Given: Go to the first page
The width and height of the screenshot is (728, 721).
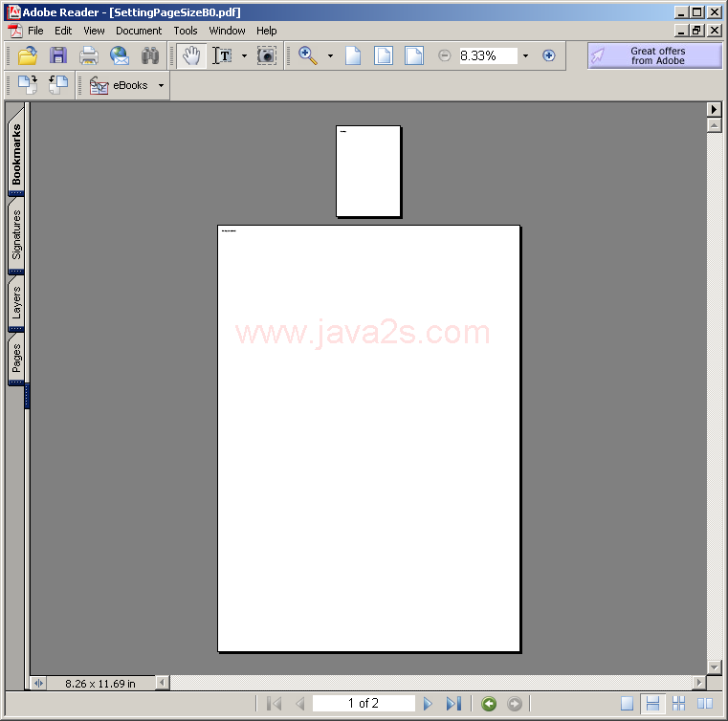Looking at the screenshot, I should click(274, 704).
